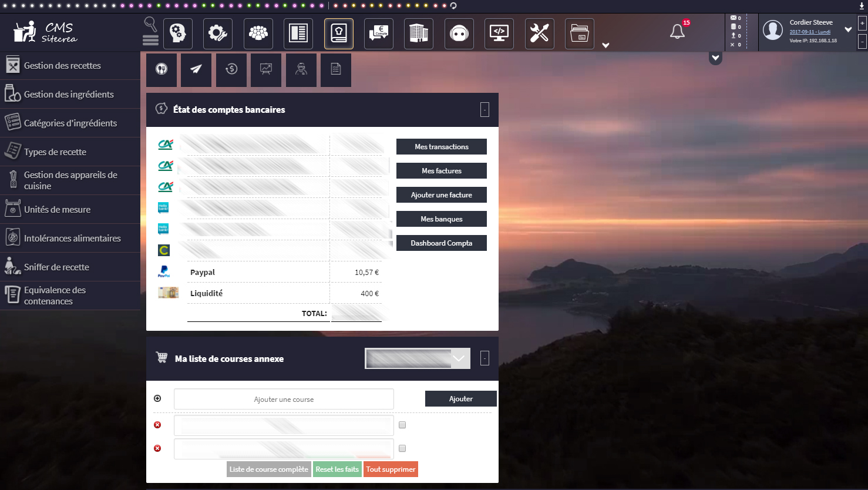Open the shopping list selector dropdown
This screenshot has height=490, width=868.
(418, 358)
